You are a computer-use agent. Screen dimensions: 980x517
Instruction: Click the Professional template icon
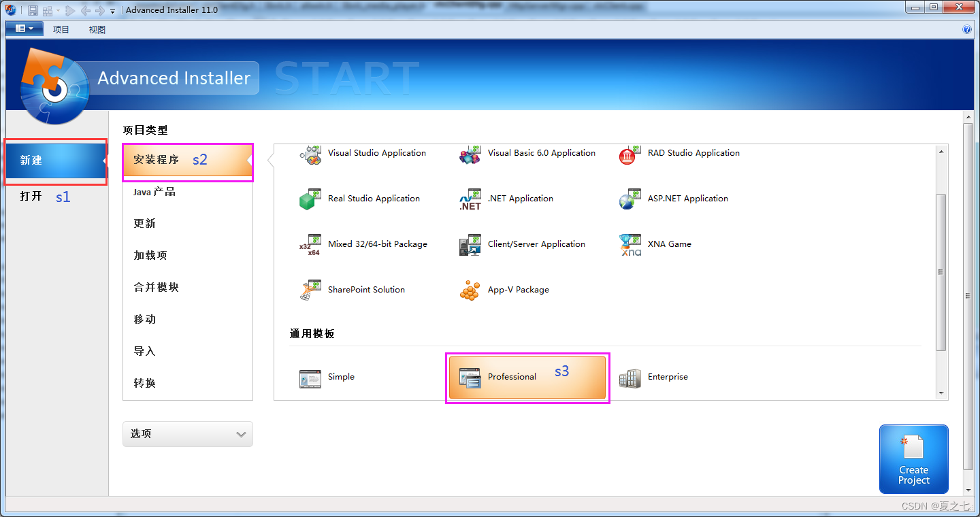point(470,378)
